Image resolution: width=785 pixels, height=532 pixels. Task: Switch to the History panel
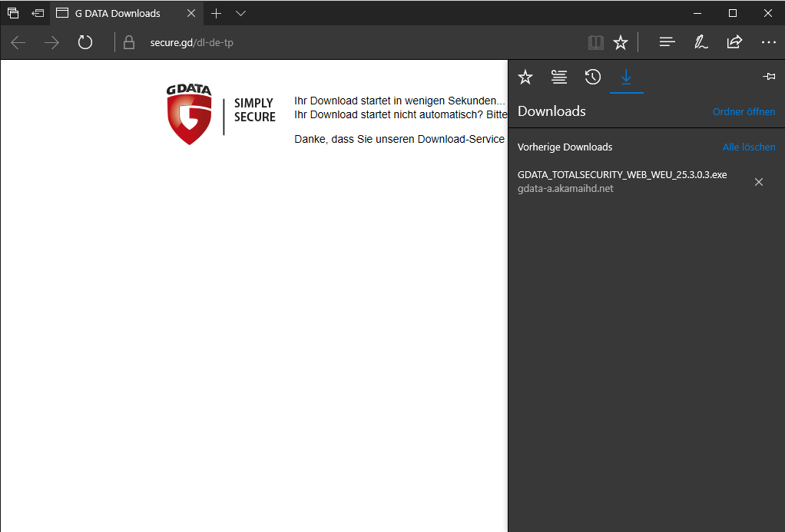592,77
